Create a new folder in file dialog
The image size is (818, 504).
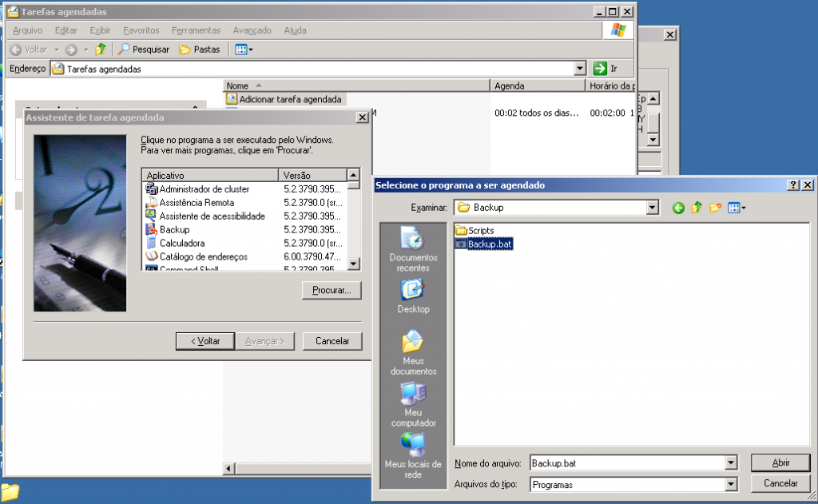(x=716, y=208)
